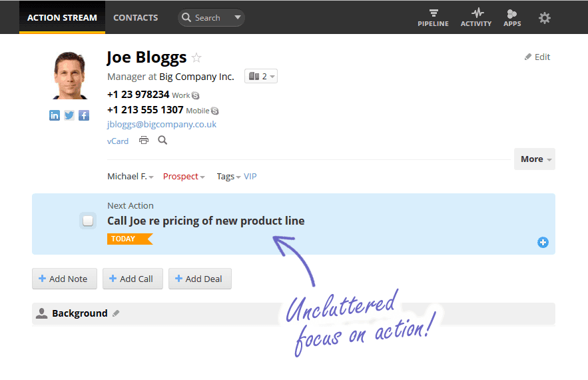588x380 pixels.
Task: Star Joe Bloggs as favorite
Action: pos(196,58)
